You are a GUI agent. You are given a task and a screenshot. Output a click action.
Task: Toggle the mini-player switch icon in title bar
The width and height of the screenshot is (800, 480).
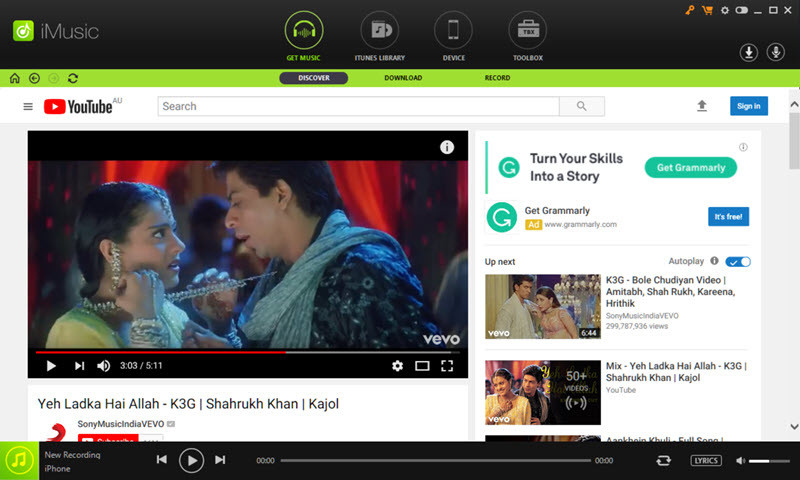(x=741, y=10)
